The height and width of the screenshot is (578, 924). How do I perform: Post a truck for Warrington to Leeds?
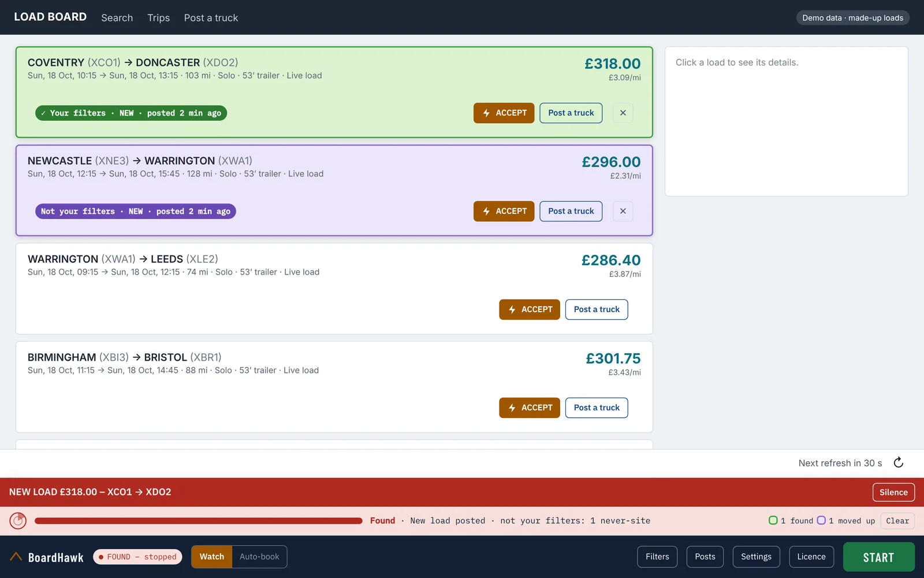point(597,309)
